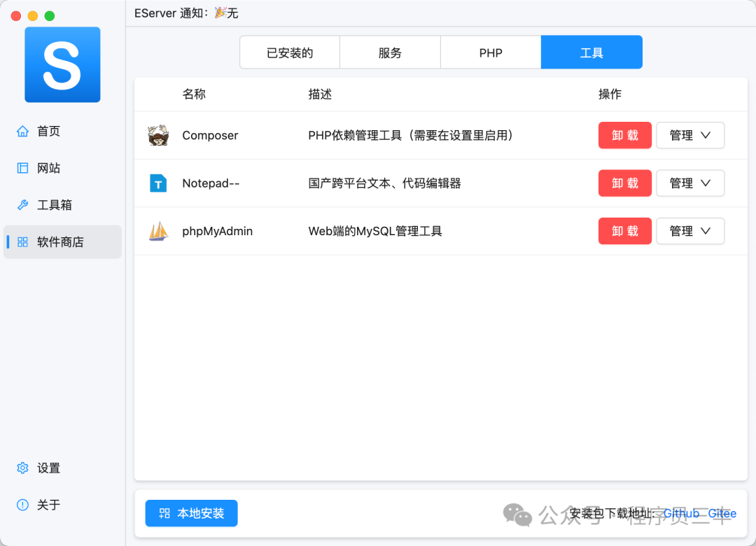Open the Gitee download link

pos(722,513)
